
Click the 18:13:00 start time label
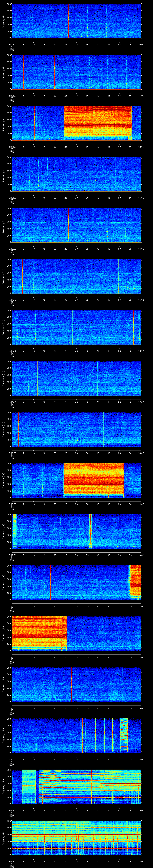pos(12,249)
